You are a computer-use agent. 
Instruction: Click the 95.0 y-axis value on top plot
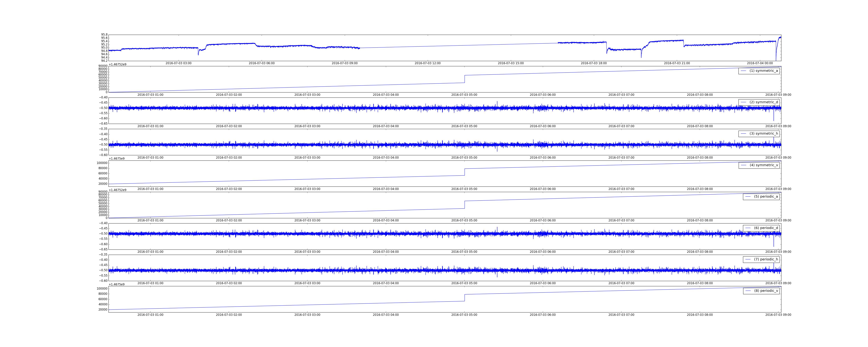point(105,48)
